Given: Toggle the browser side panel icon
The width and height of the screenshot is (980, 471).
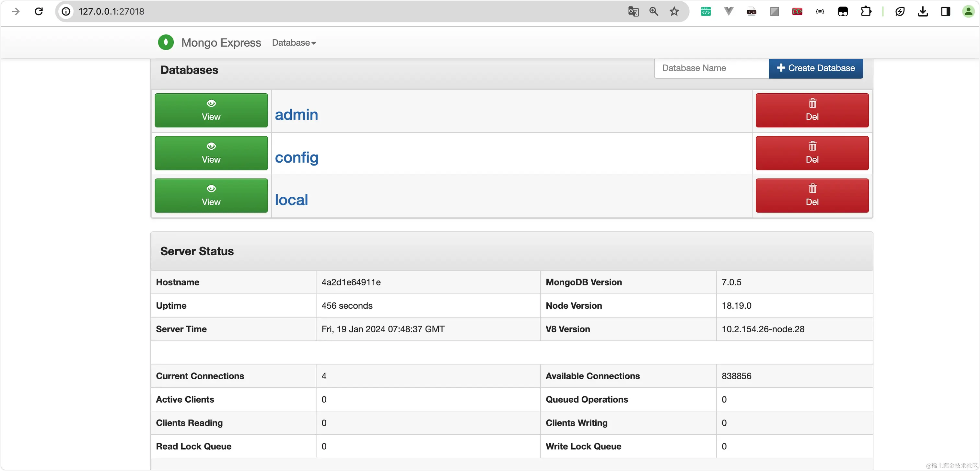Looking at the screenshot, I should tap(945, 11).
